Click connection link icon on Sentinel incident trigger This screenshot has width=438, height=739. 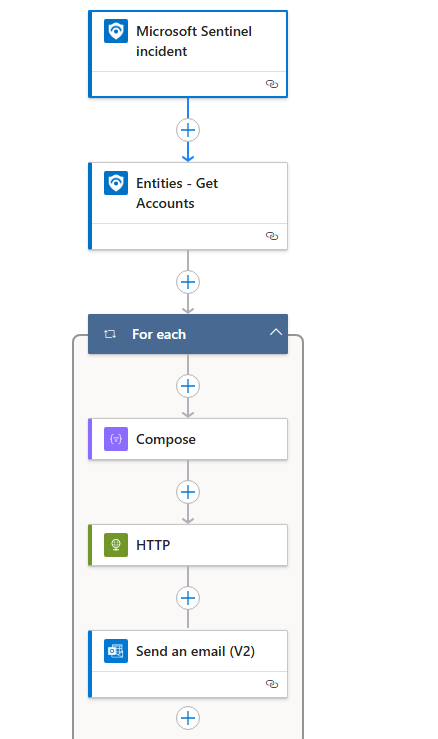click(272, 84)
